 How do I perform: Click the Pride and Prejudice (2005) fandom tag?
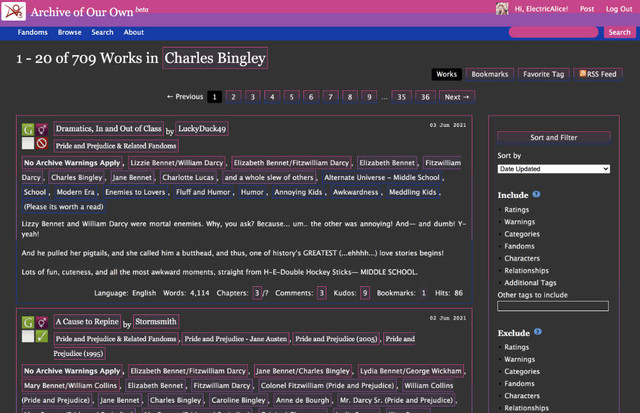click(336, 339)
